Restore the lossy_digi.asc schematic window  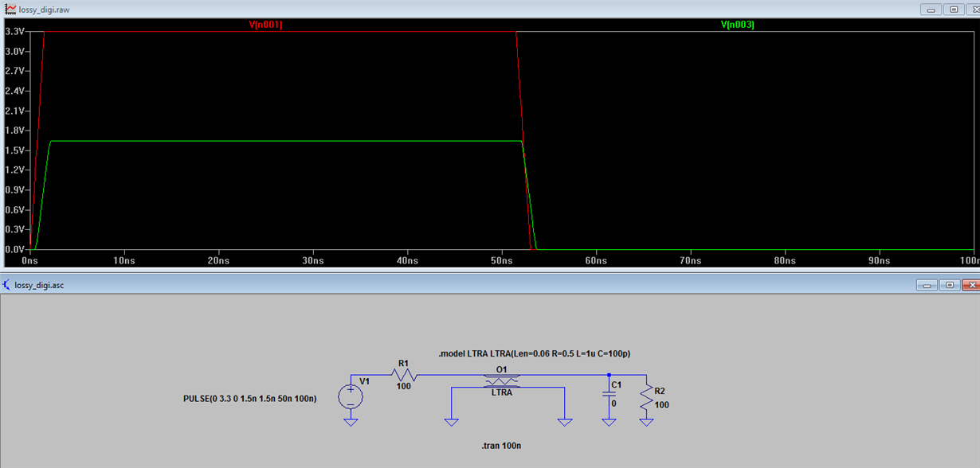[x=950, y=284]
